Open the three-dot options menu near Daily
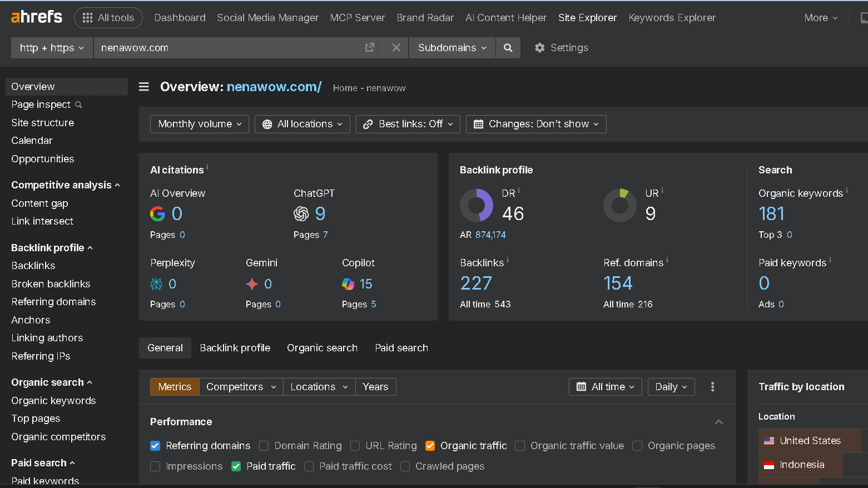 coord(712,386)
